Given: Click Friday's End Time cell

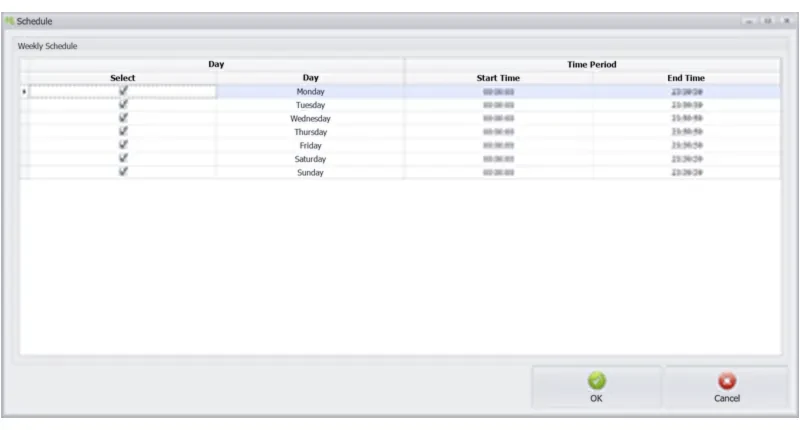Looking at the screenshot, I should (x=686, y=145).
